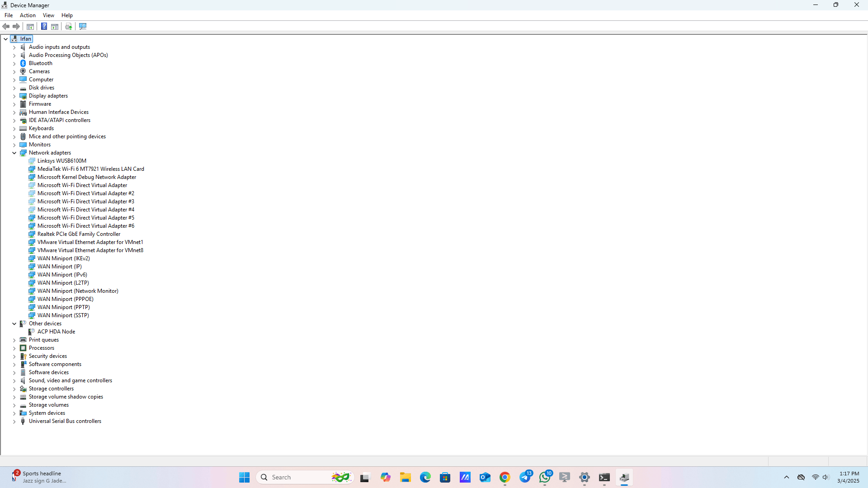Select the ACP HDA Node device

coord(56,332)
